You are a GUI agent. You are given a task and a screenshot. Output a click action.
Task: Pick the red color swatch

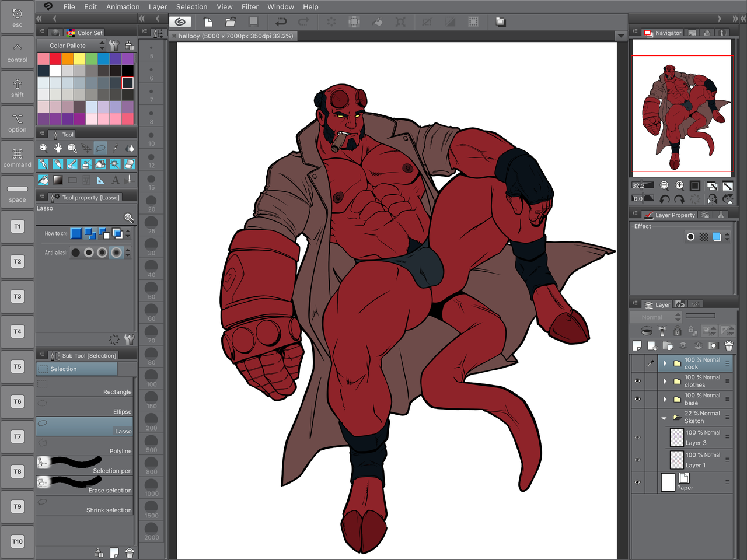coord(55,59)
